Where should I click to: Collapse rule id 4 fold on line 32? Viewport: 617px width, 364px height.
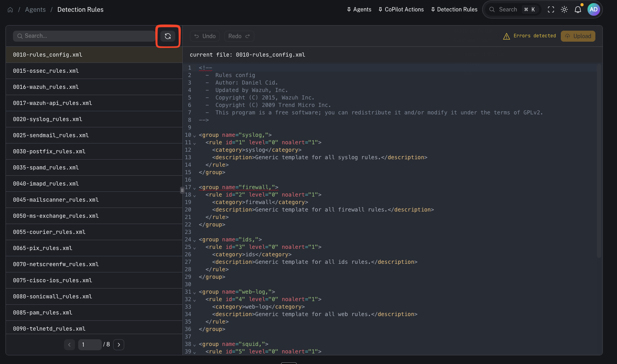click(194, 300)
